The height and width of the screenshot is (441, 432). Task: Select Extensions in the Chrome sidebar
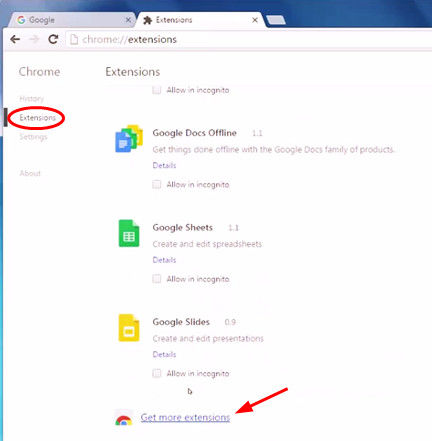37,118
